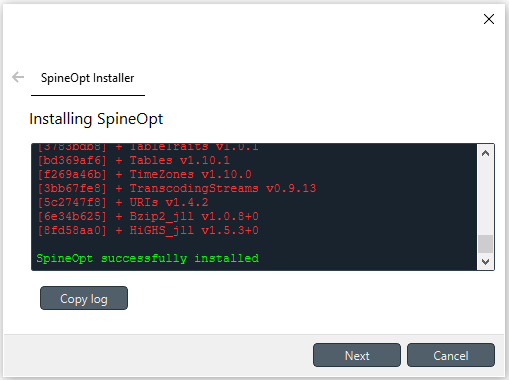Click the 'SpineOpt successfully installed' log line
This screenshot has width=509, height=380.
[x=147, y=258]
